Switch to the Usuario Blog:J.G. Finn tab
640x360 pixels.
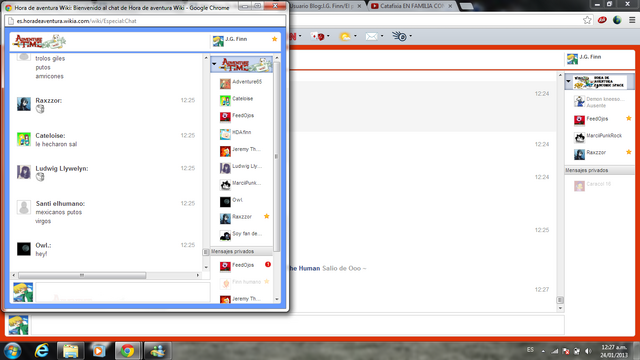[x=325, y=6]
